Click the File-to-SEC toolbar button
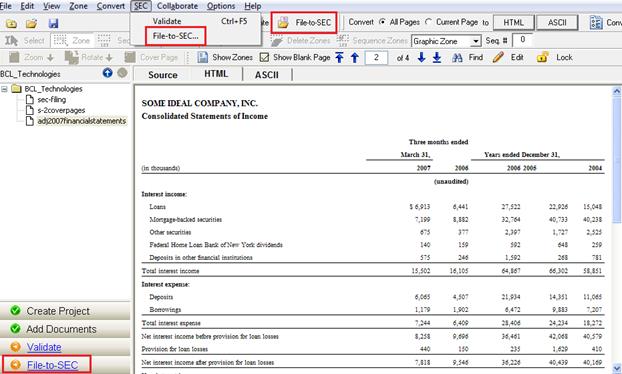 point(304,23)
